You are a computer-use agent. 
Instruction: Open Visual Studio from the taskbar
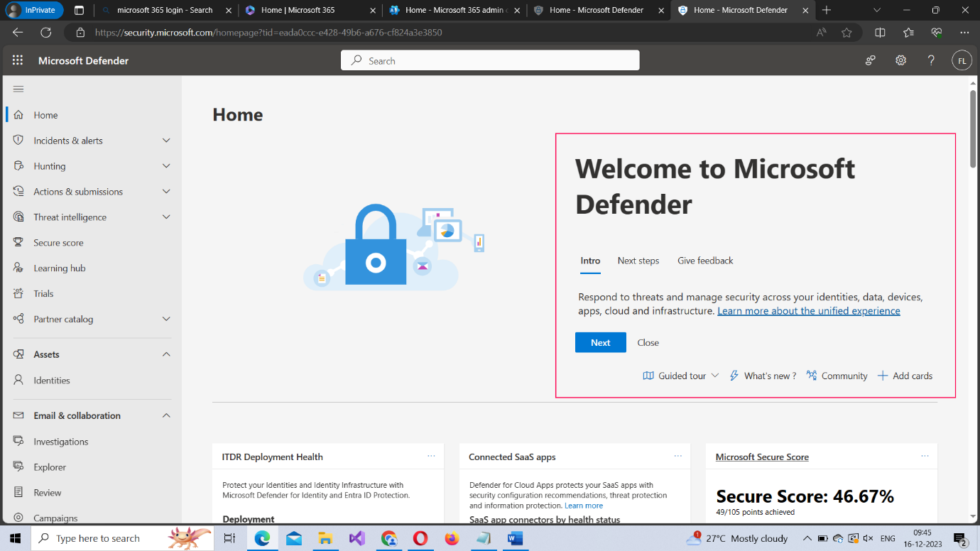point(357,538)
